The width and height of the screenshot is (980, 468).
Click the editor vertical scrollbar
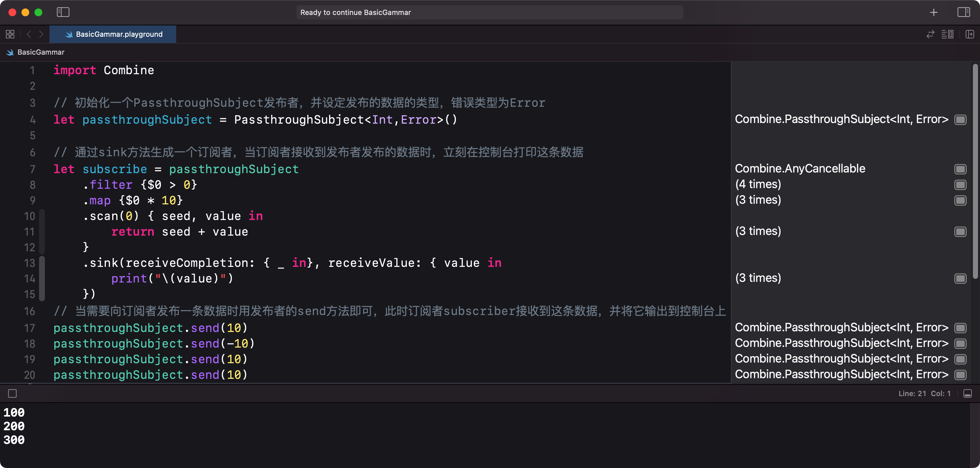click(x=975, y=172)
